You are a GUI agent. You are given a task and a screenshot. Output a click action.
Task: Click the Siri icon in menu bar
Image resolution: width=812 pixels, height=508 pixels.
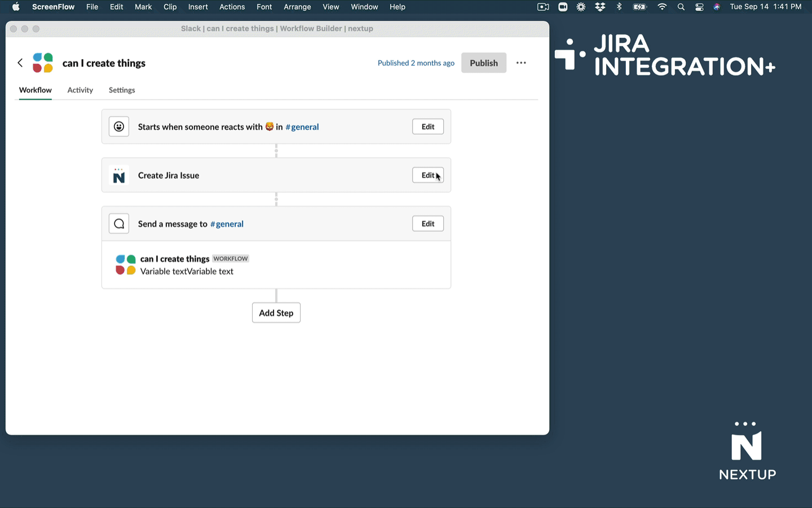click(x=717, y=7)
